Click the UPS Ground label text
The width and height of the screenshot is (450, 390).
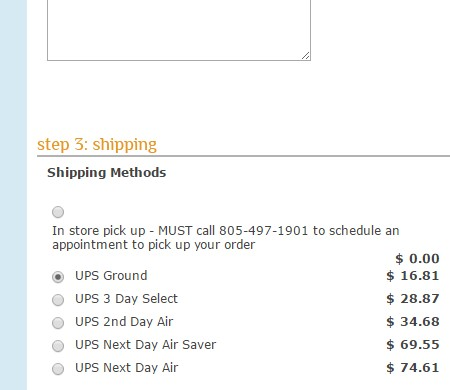(111, 276)
